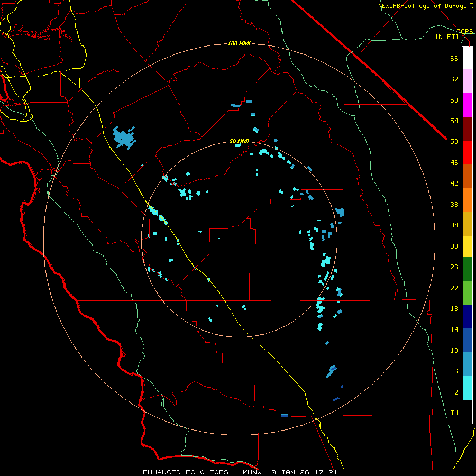Click the TOPS legend title
476x476 pixels.
pos(465,31)
